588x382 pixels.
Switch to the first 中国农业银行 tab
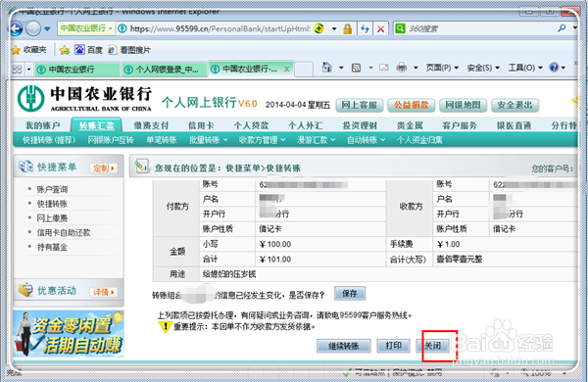[77, 70]
